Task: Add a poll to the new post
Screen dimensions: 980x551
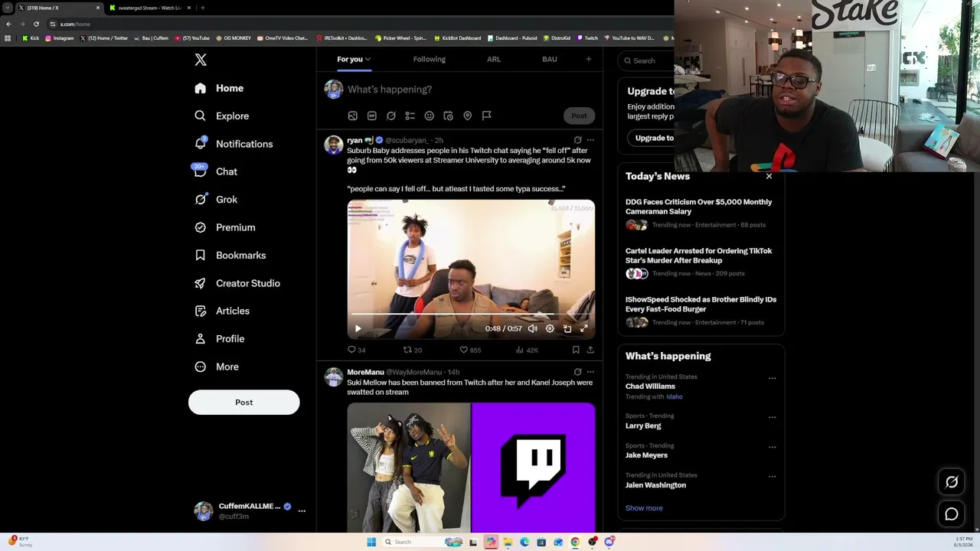Action: point(410,116)
